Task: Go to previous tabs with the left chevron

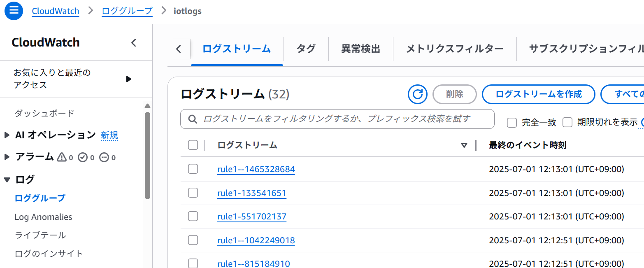Action: tap(179, 49)
